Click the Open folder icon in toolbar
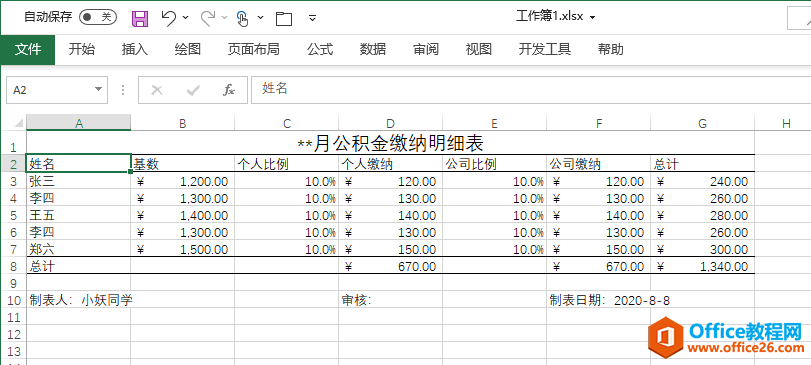The image size is (811, 365). [283, 19]
